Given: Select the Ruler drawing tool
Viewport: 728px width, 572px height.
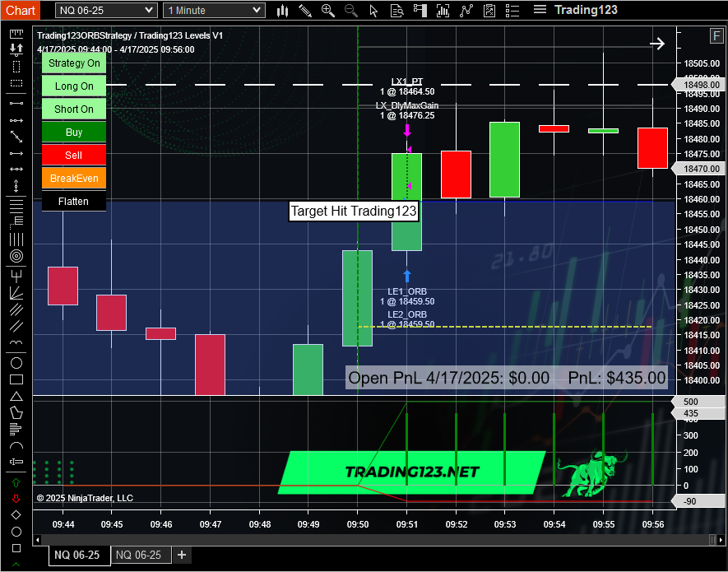Looking at the screenshot, I should (x=16, y=34).
